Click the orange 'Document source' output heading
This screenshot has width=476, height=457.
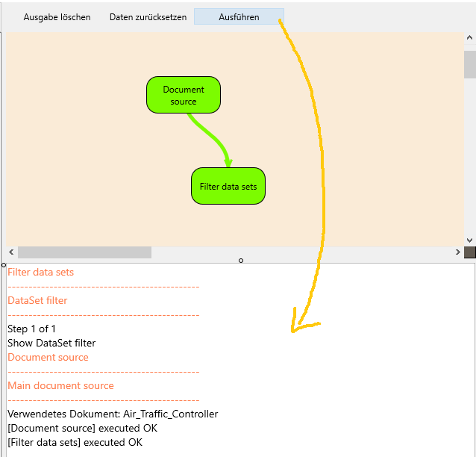(x=48, y=357)
